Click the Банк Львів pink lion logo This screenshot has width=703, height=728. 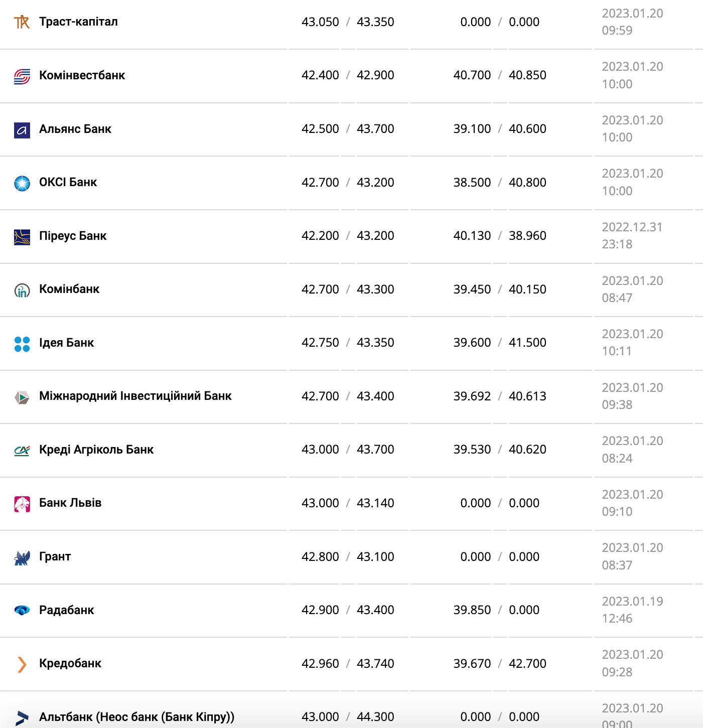[22, 504]
